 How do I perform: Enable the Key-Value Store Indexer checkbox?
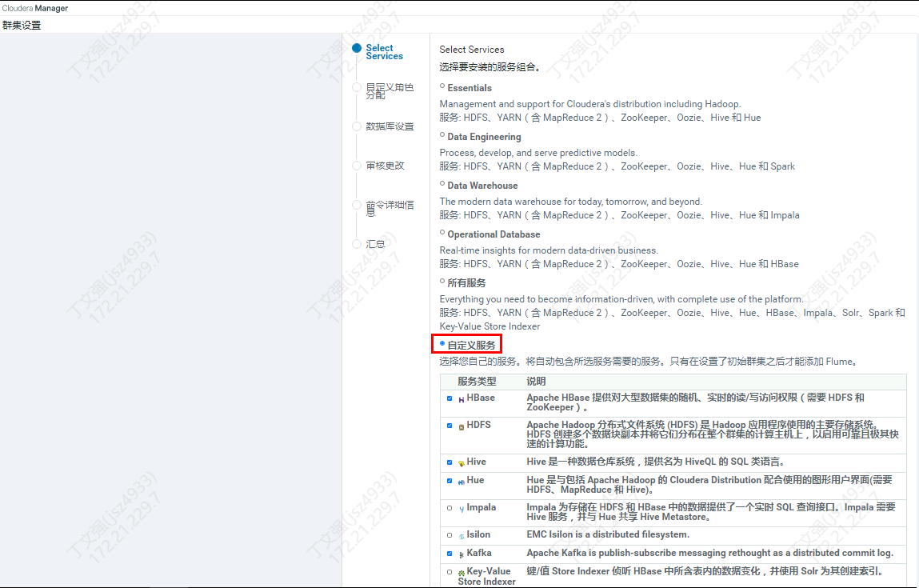[x=450, y=572]
